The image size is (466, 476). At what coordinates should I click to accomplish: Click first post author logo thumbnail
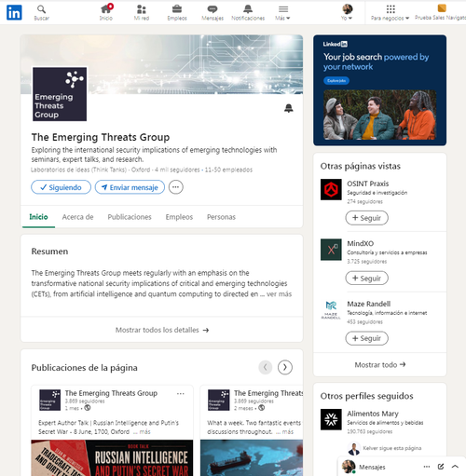click(x=50, y=400)
